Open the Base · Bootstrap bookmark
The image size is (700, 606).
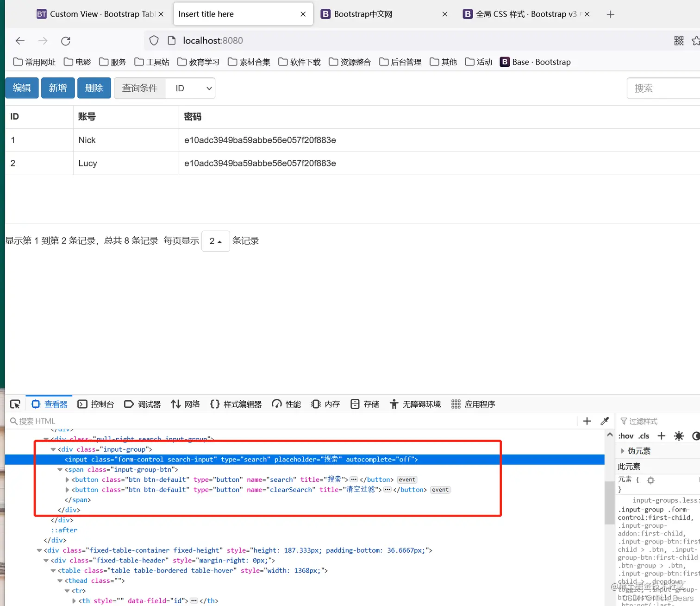coord(535,62)
